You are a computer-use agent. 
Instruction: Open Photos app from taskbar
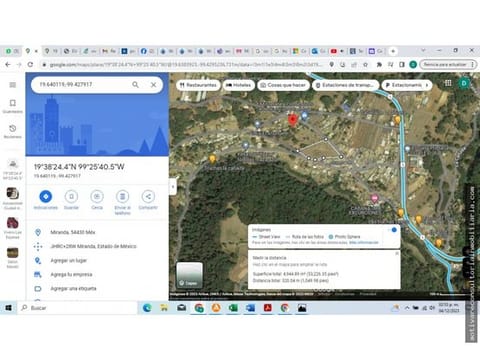[x=302, y=308]
